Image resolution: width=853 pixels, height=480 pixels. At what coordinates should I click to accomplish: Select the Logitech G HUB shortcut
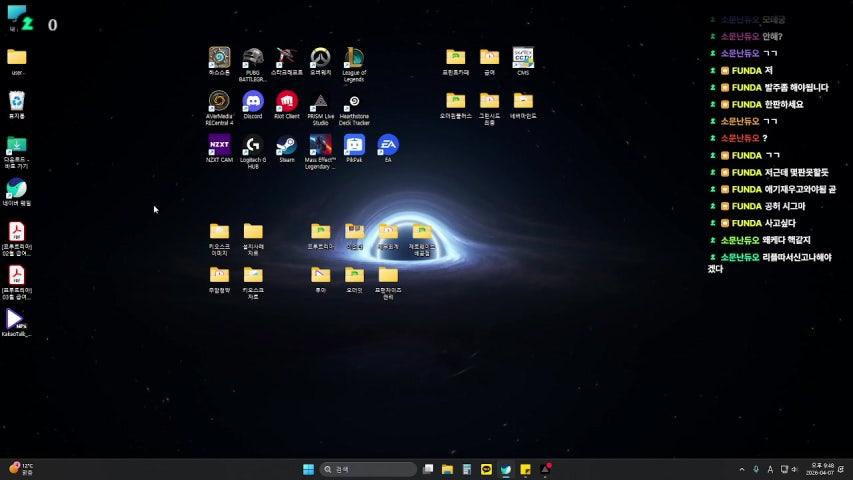pyautogui.click(x=253, y=145)
